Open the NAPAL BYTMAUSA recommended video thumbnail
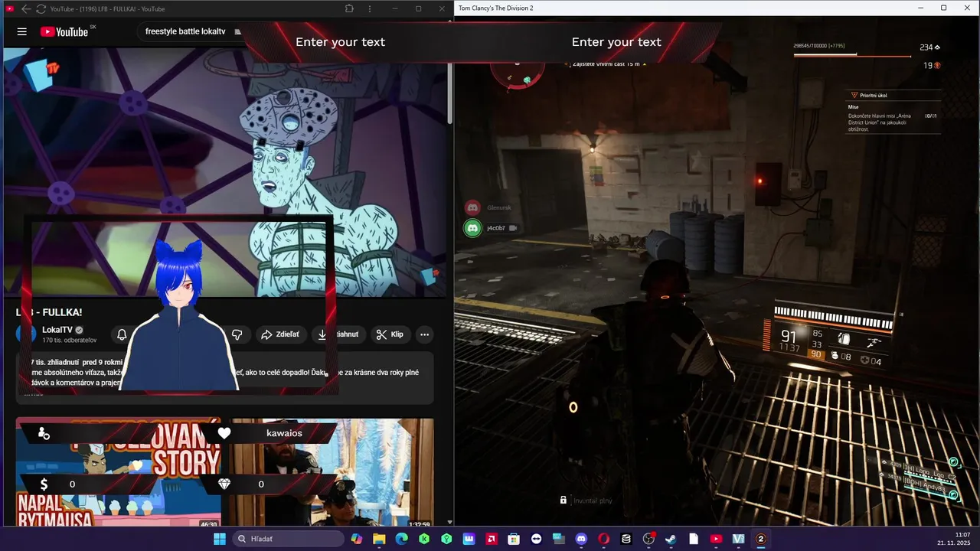980x551 pixels. (x=118, y=472)
